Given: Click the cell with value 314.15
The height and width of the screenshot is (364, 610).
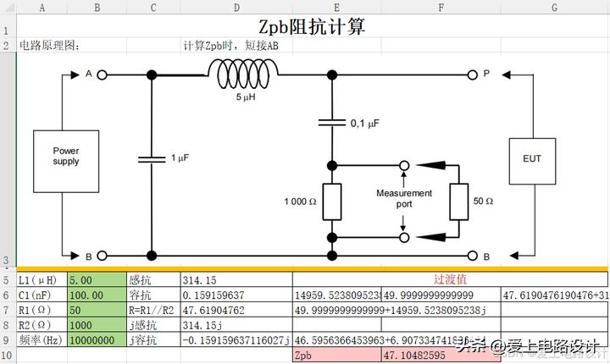Looking at the screenshot, I should [236, 280].
